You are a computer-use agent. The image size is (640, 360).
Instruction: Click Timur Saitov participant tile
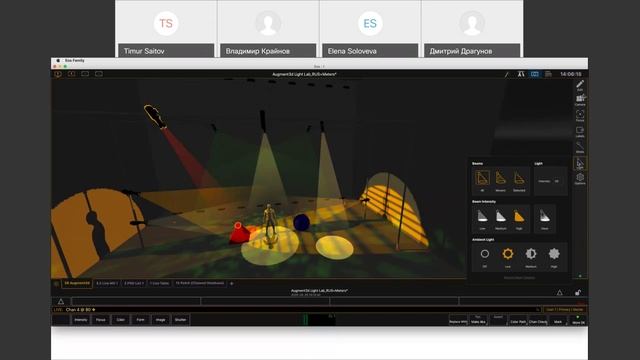(166, 29)
